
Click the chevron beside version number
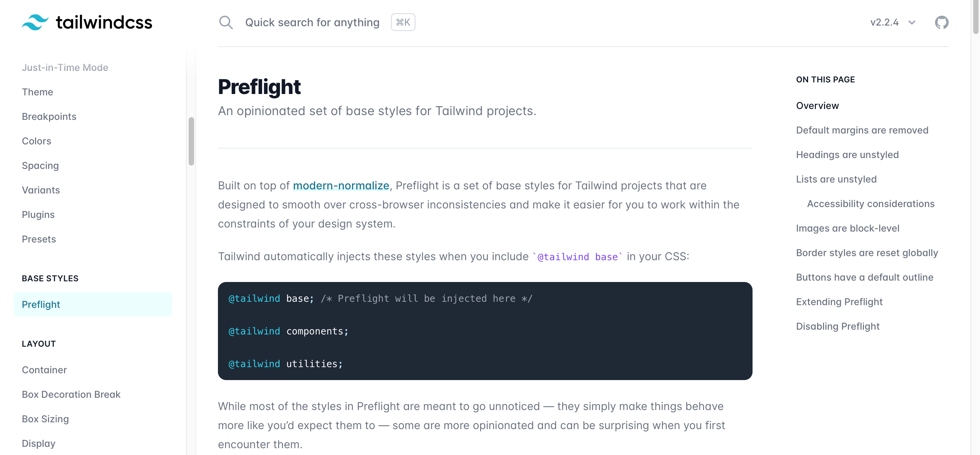[912, 22]
